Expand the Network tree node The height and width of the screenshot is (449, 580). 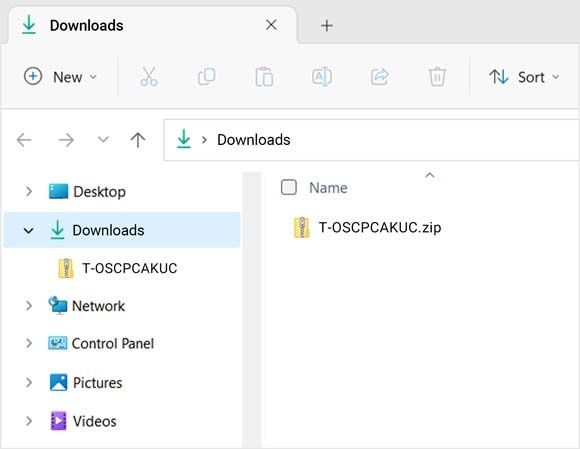29,306
